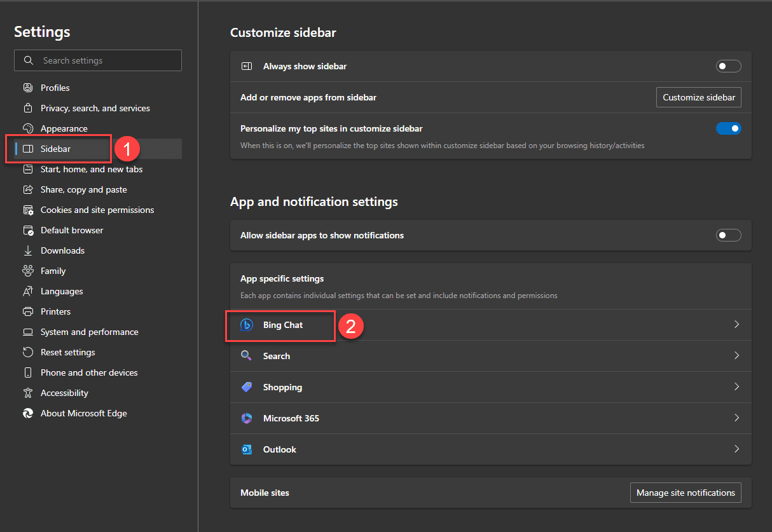The width and height of the screenshot is (772, 532).
Task: Click the Outlook app icon
Action: (x=247, y=449)
